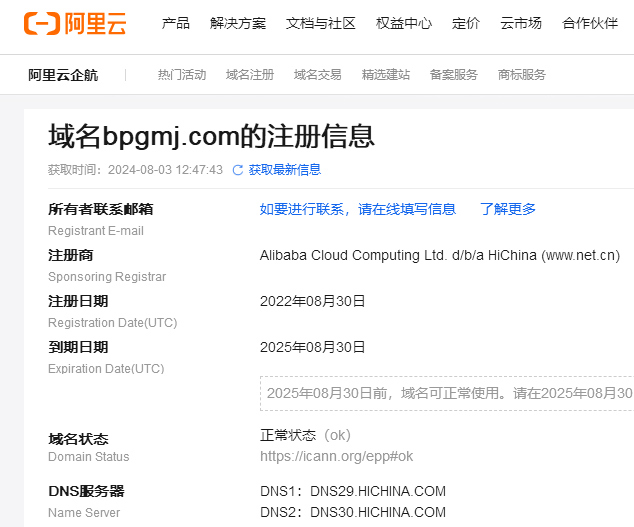Click the Alibaba Cloud logo
The height and width of the screenshot is (527, 634).
click(76, 23)
